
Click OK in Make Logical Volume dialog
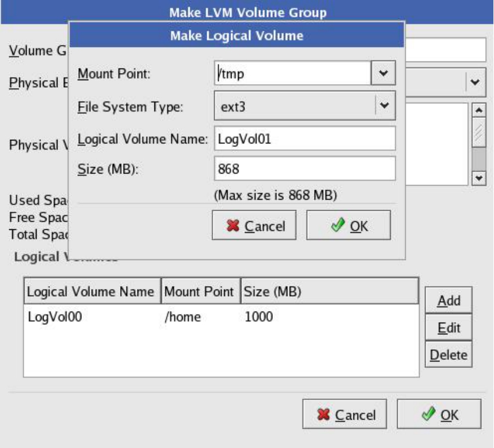click(x=348, y=225)
